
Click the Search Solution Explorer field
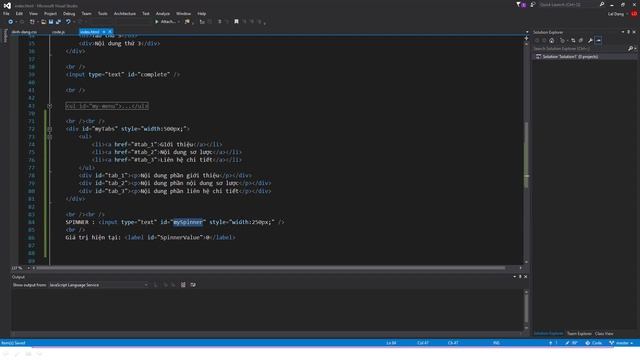point(580,49)
